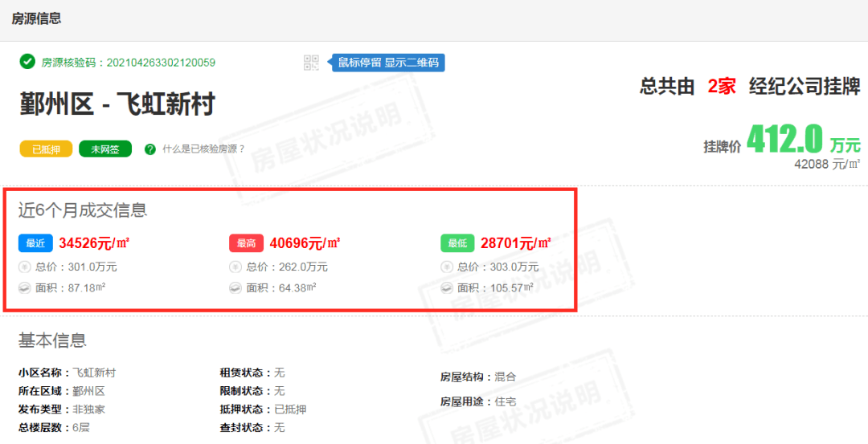This screenshot has height=444, width=868.
Task: Click the lowest price 28701元/㎡
Action: point(516,243)
